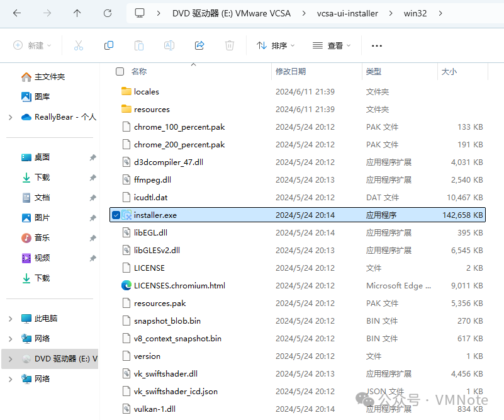Select chrome_200_percent.pak file

pos(179,145)
